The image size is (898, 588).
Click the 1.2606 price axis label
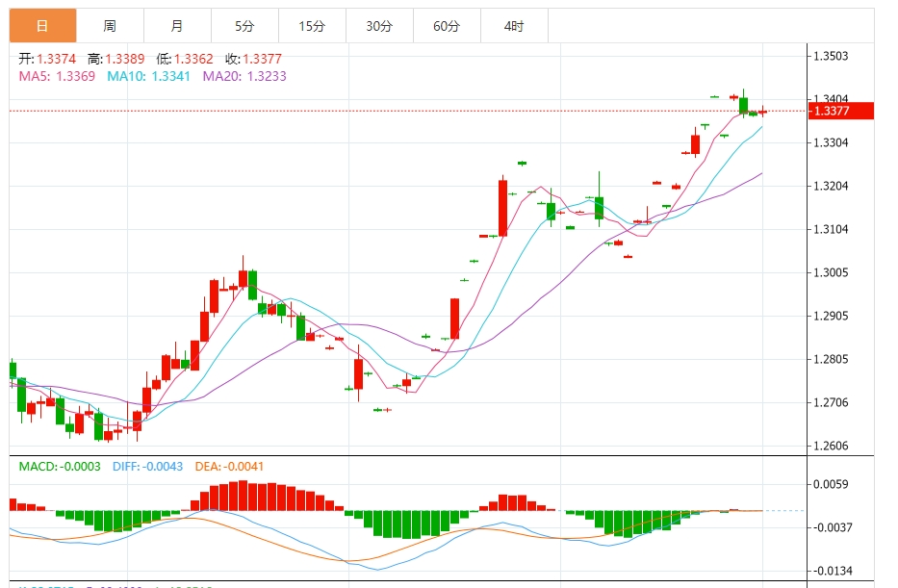pos(831,446)
